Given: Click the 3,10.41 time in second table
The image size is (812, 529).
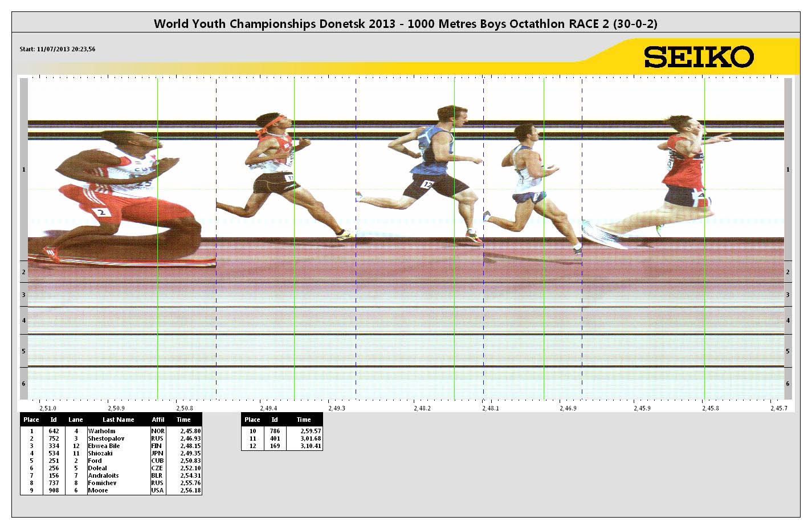Looking at the screenshot, I should tap(311, 446).
